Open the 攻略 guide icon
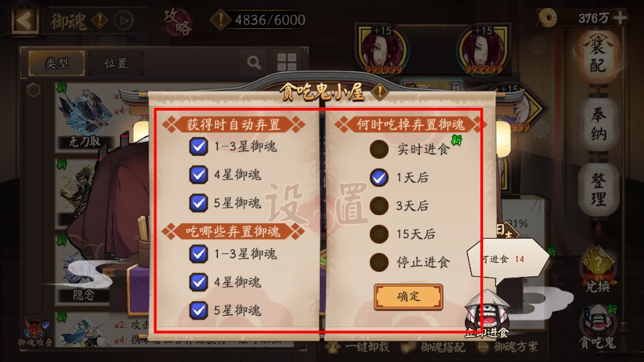Viewport: 644px width, 362px height. [x=178, y=21]
